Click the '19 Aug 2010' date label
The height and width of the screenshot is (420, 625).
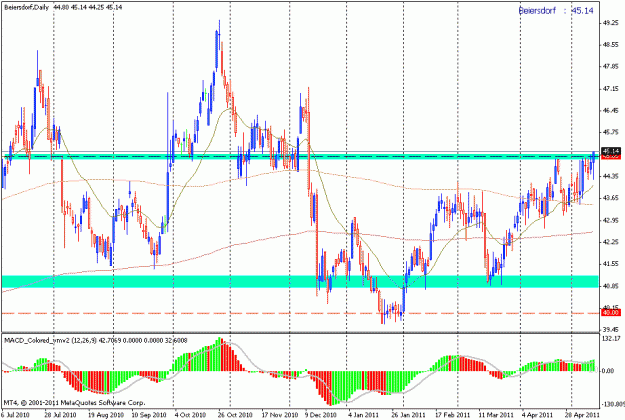click(x=105, y=415)
